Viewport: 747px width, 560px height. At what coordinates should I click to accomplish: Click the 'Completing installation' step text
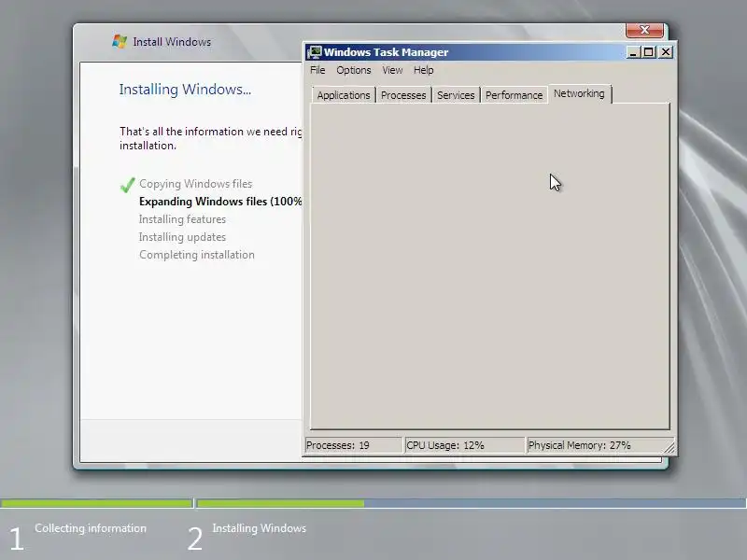coord(197,255)
